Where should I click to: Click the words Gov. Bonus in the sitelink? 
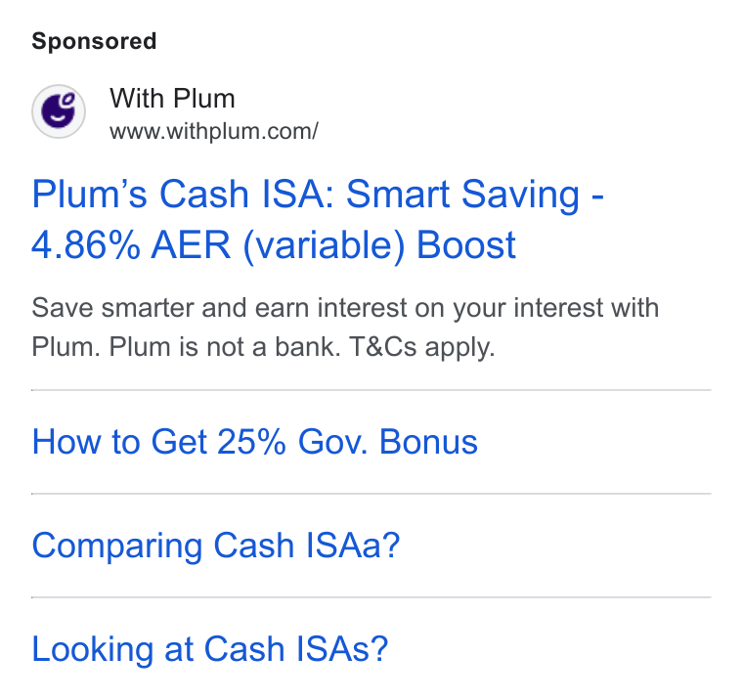[x=387, y=442]
